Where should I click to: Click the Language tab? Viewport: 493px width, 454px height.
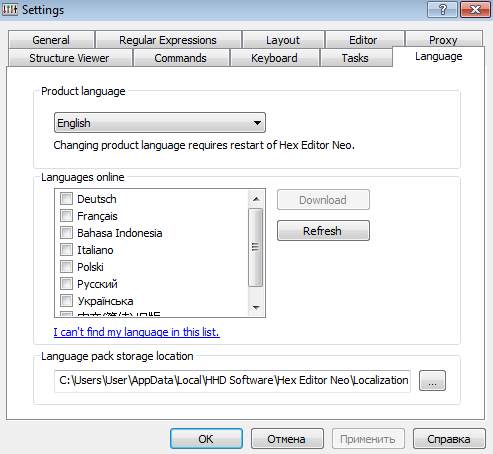pos(439,56)
